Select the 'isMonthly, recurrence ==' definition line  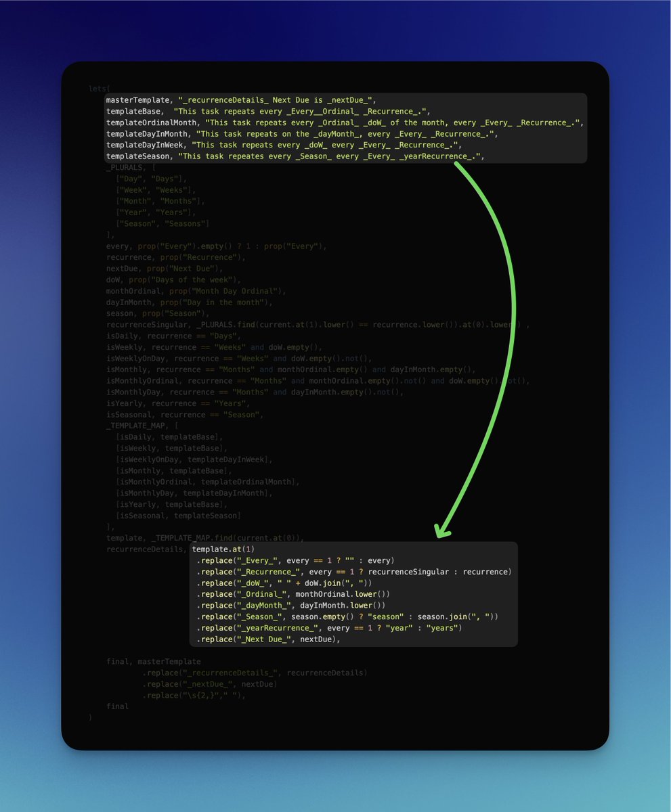coord(291,369)
